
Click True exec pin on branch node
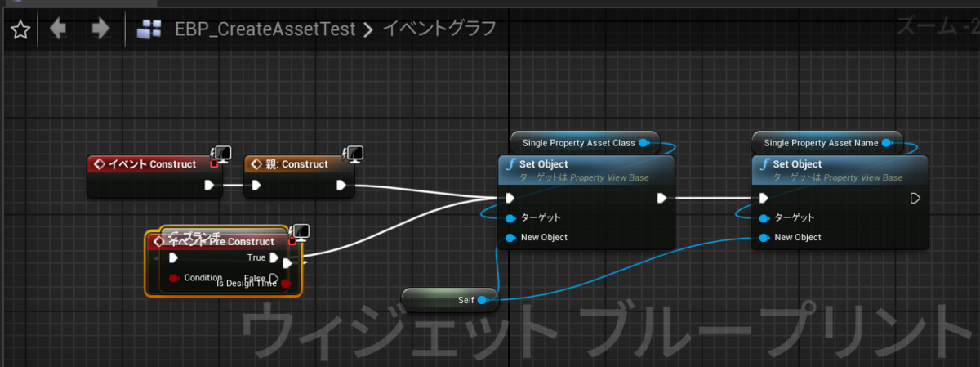pyautogui.click(x=274, y=257)
